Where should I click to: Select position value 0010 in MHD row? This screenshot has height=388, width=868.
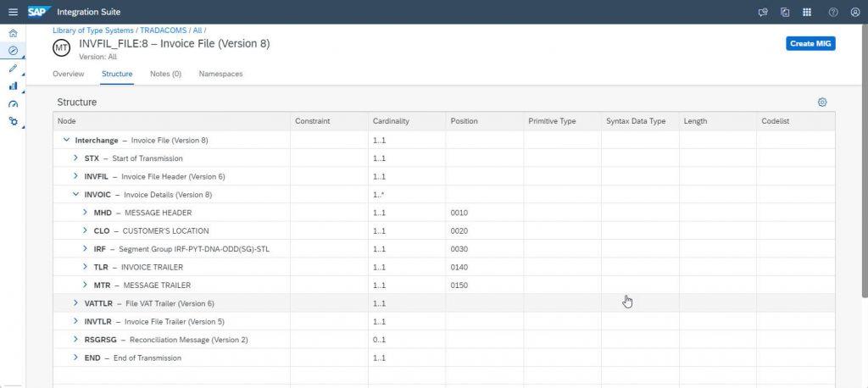[459, 213]
